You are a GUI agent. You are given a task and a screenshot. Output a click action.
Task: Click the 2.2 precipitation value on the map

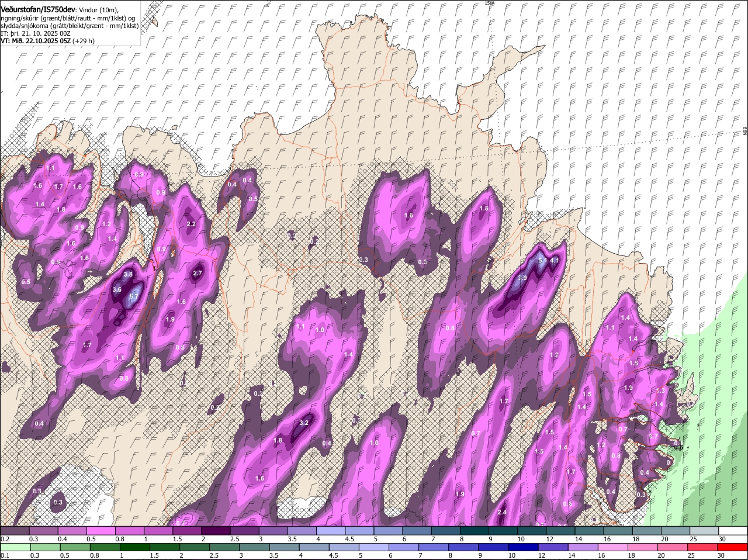click(191, 224)
